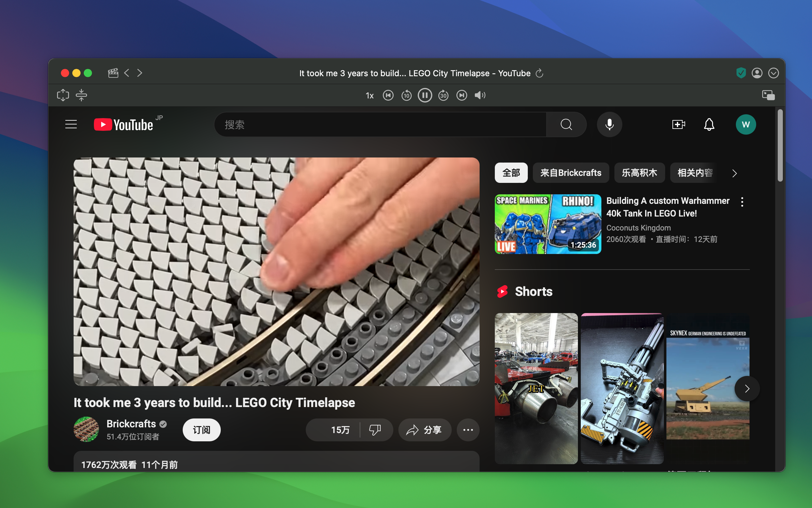Expand description showing 1762万次观看
Viewport: 812px width, 508px height.
click(x=277, y=462)
